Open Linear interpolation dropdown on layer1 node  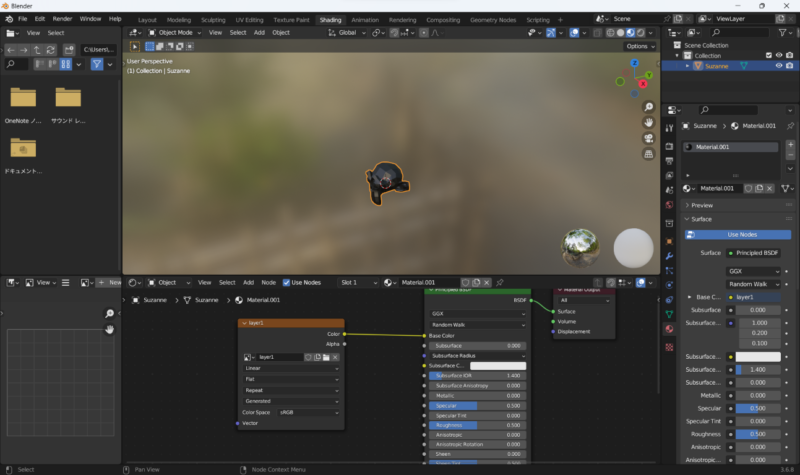tap(291, 368)
